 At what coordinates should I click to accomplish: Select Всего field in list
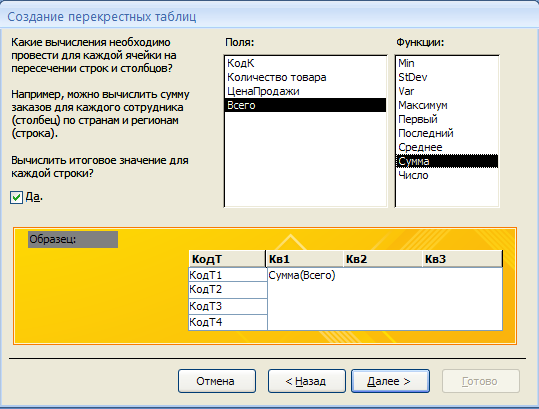305,105
